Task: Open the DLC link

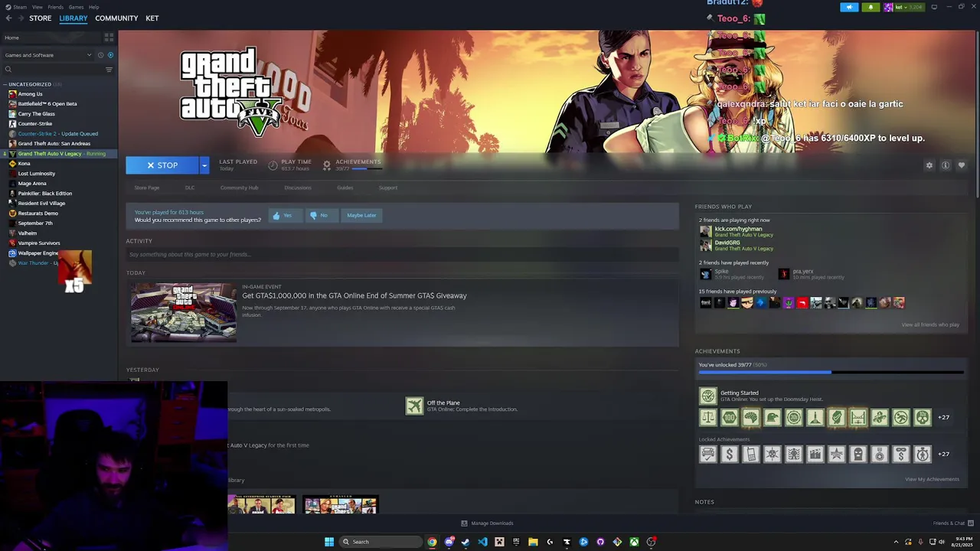Action: (190, 187)
